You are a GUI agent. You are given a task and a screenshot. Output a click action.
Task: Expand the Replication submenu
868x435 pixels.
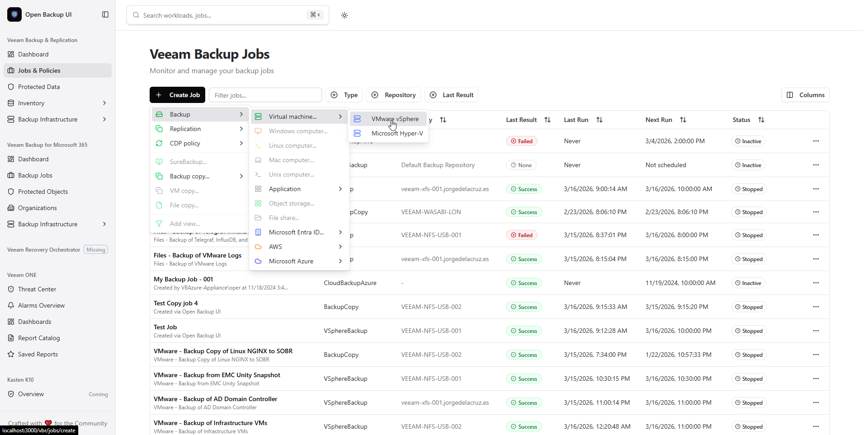[200, 129]
